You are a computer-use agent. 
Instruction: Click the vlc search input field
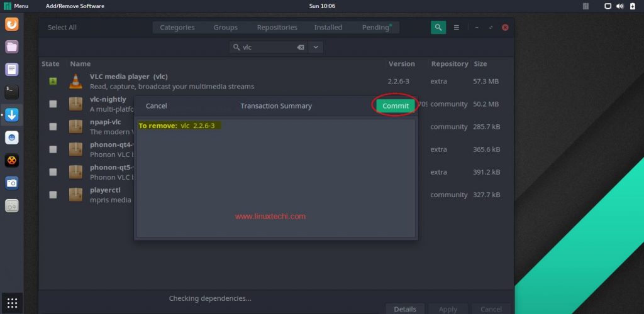pos(268,48)
